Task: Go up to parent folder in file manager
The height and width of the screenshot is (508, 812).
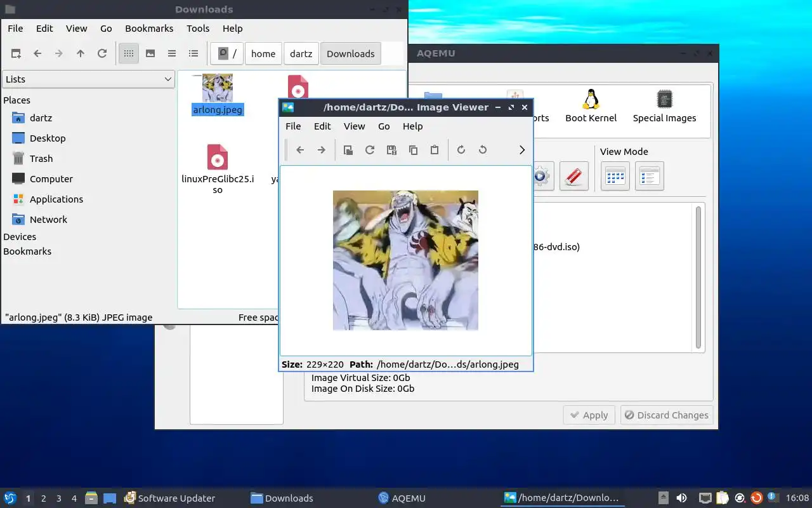Action: (x=81, y=53)
